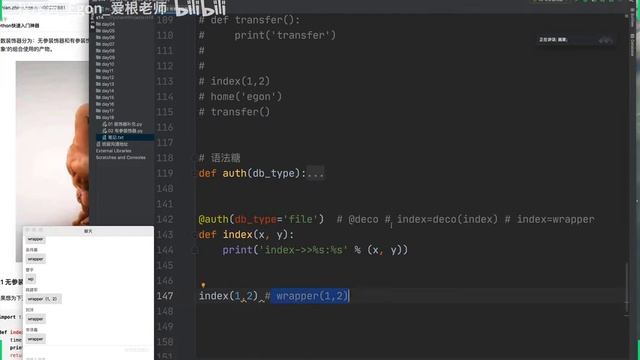This screenshot has height=360, width=640.
Task: Click the @auth decorator on line 142
Action: pos(213,220)
